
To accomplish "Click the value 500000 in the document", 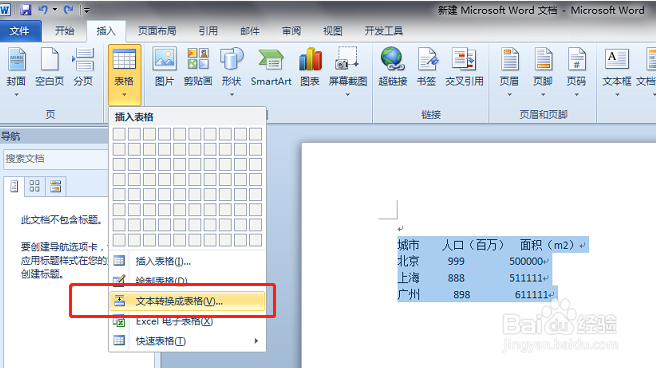I will pos(526,261).
